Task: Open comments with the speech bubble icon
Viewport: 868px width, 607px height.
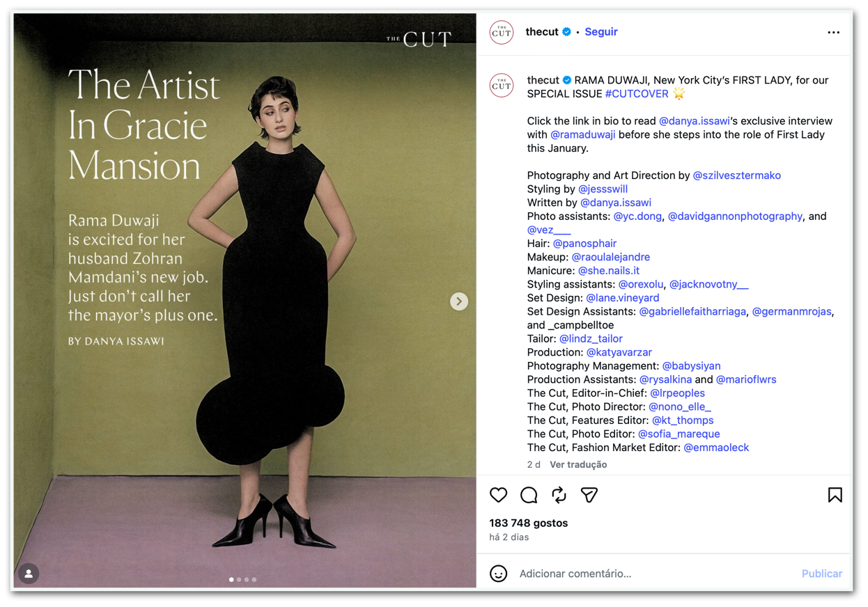Action: pos(529,495)
